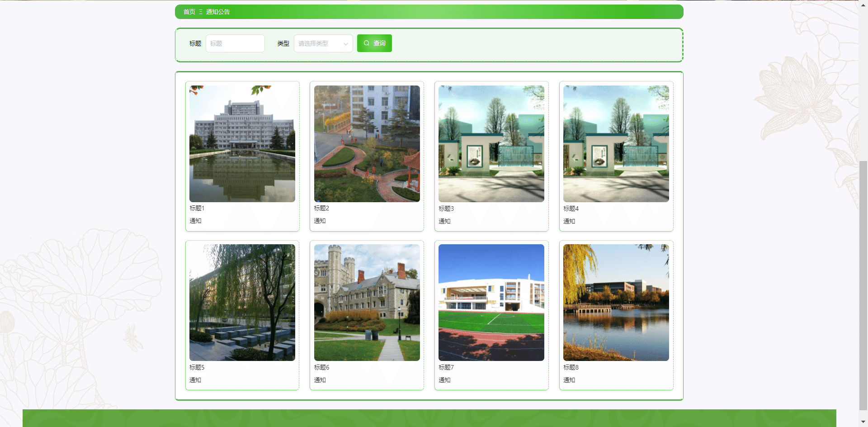The height and width of the screenshot is (427, 868).
Task: Click the 标题7 text label
Action: click(x=446, y=367)
